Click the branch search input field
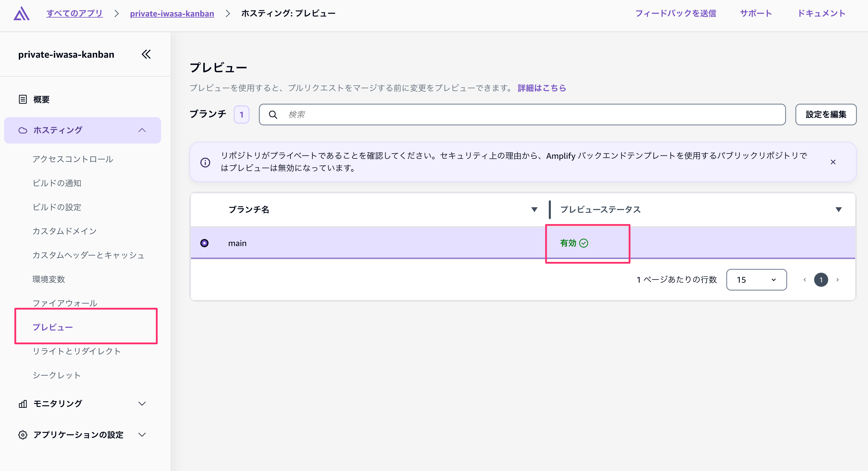The width and height of the screenshot is (868, 471). pos(522,115)
